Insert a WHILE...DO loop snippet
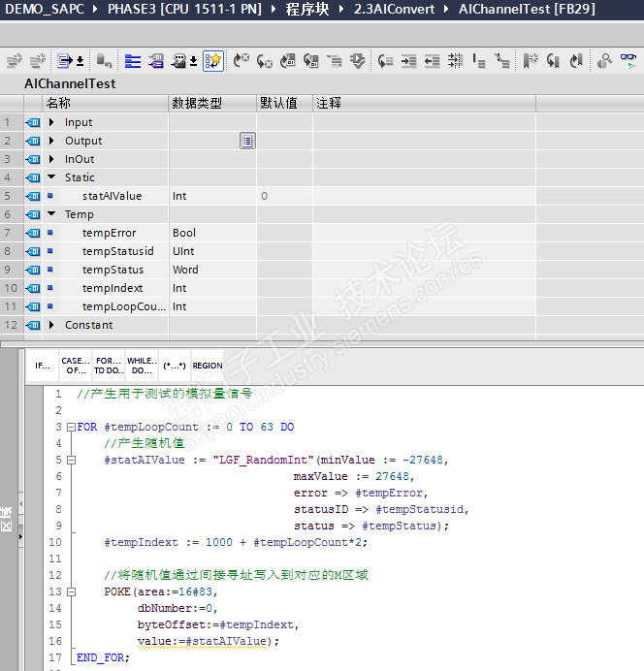Image resolution: width=644 pixels, height=671 pixels. tap(141, 367)
